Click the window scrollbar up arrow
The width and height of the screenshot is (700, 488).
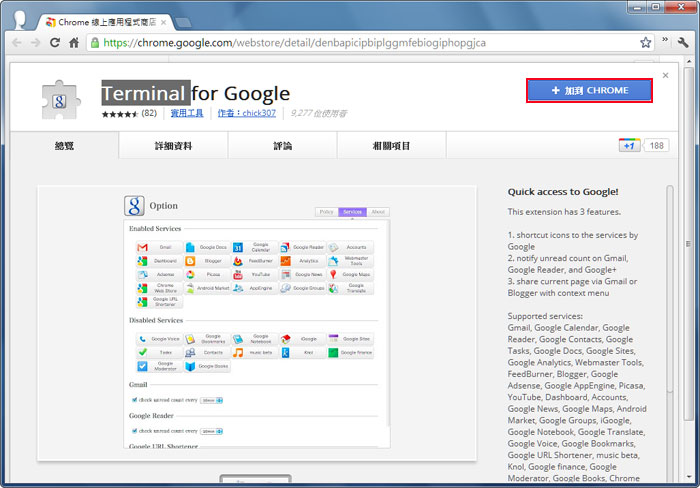click(x=689, y=61)
